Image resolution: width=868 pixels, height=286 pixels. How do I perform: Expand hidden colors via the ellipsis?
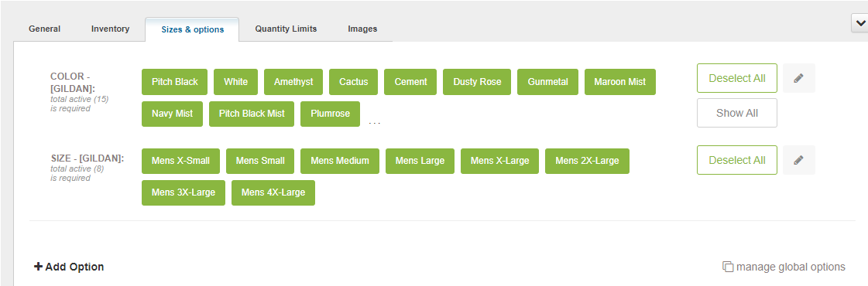[375, 122]
